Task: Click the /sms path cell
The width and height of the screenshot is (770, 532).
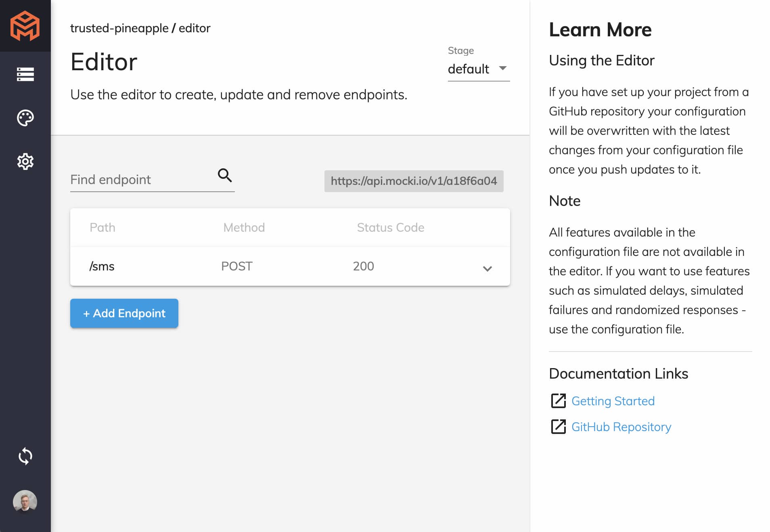Action: (x=102, y=266)
